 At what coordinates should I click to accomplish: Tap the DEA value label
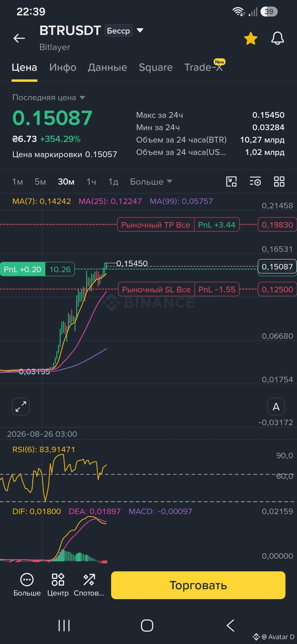click(x=95, y=511)
